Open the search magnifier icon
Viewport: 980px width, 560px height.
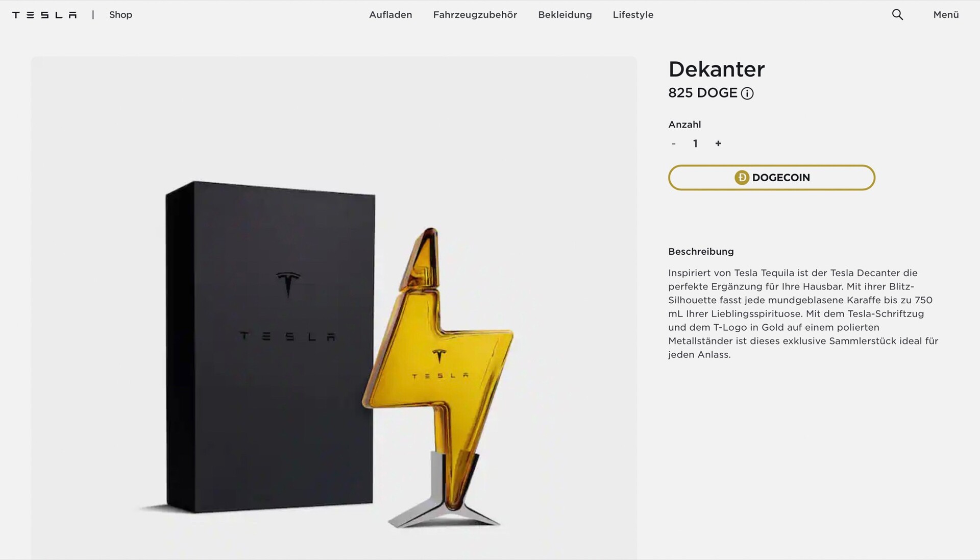click(897, 15)
